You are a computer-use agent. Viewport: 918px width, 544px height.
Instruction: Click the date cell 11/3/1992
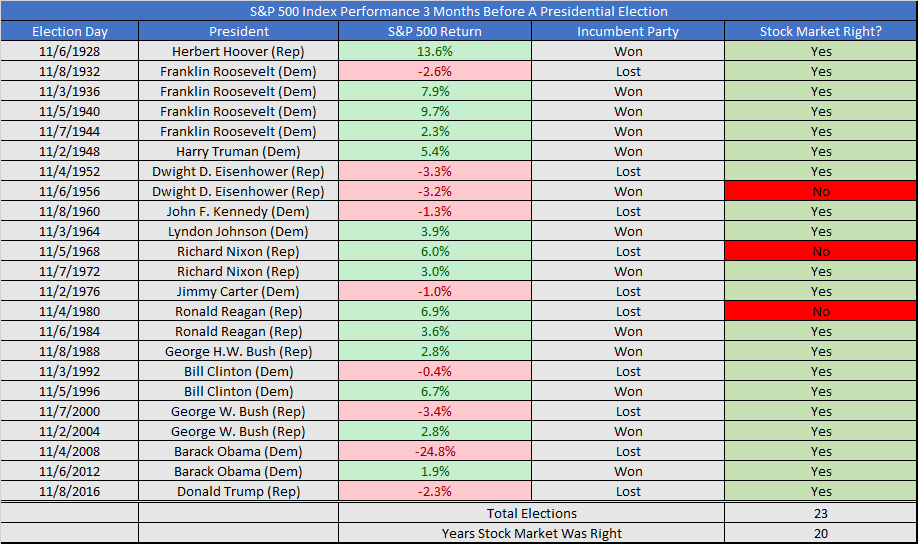pos(70,371)
